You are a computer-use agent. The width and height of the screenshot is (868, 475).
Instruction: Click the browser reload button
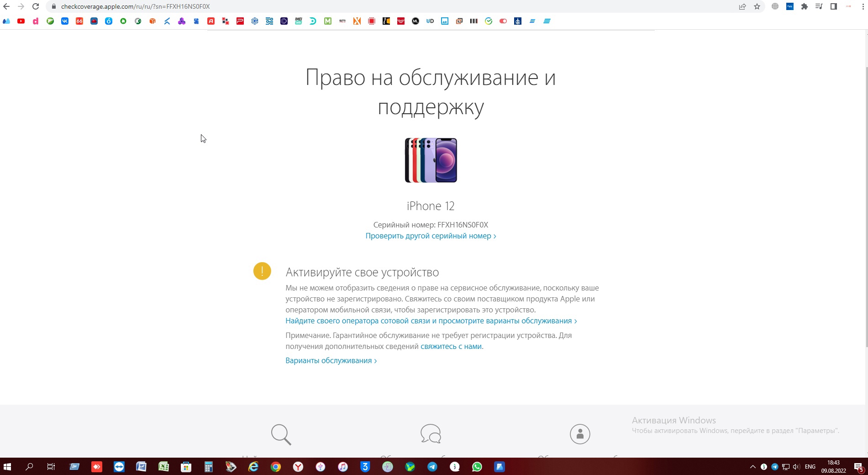(x=36, y=6)
